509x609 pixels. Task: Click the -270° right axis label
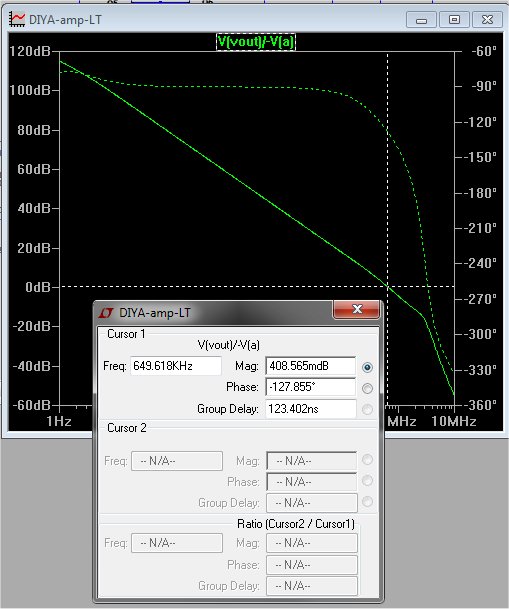pyautogui.click(x=480, y=299)
